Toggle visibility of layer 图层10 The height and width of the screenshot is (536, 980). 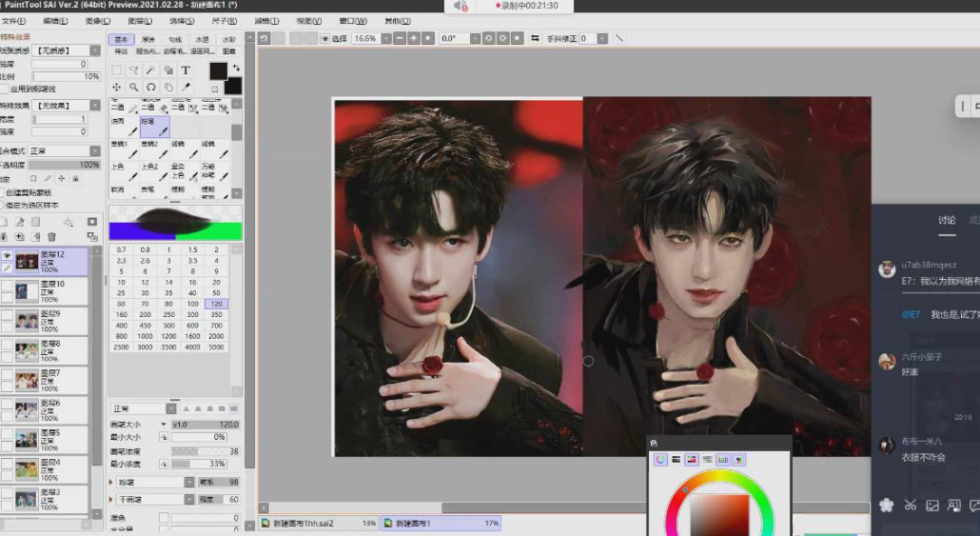(8, 286)
